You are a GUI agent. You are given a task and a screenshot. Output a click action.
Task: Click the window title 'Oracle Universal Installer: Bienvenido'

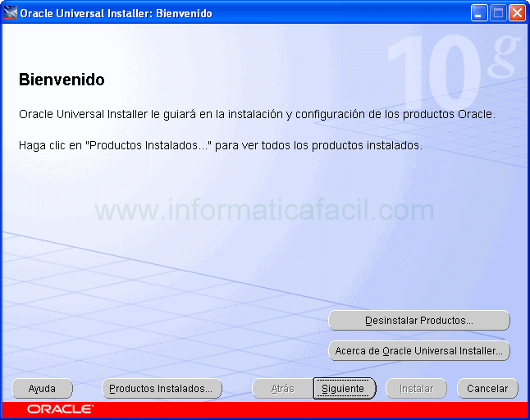click(116, 13)
